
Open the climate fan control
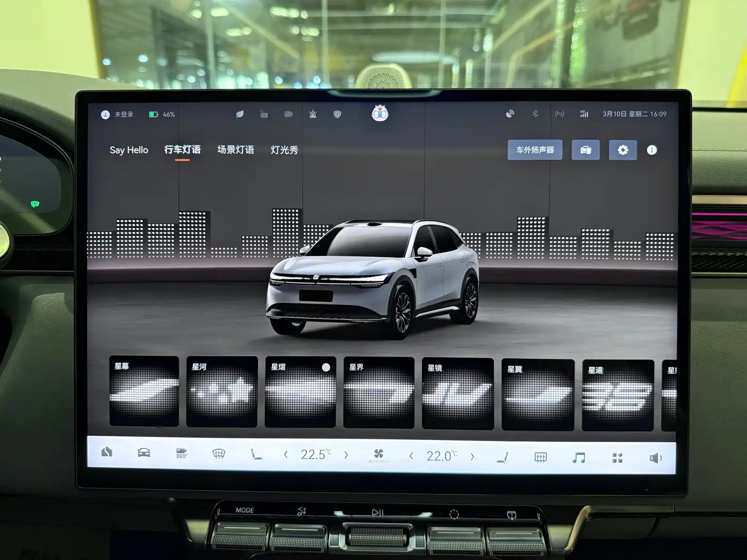pos(378,455)
